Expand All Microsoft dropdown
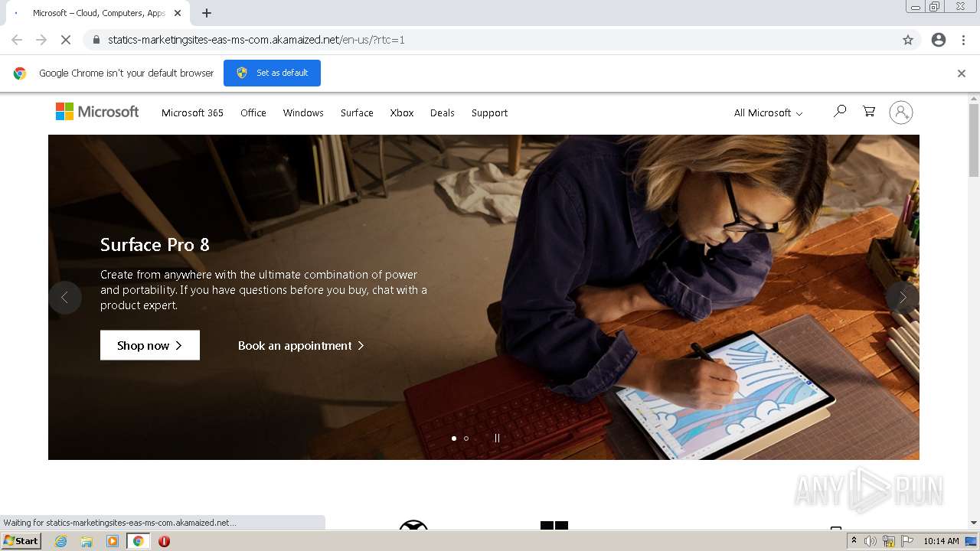Image resolution: width=980 pixels, height=551 pixels. pos(768,112)
